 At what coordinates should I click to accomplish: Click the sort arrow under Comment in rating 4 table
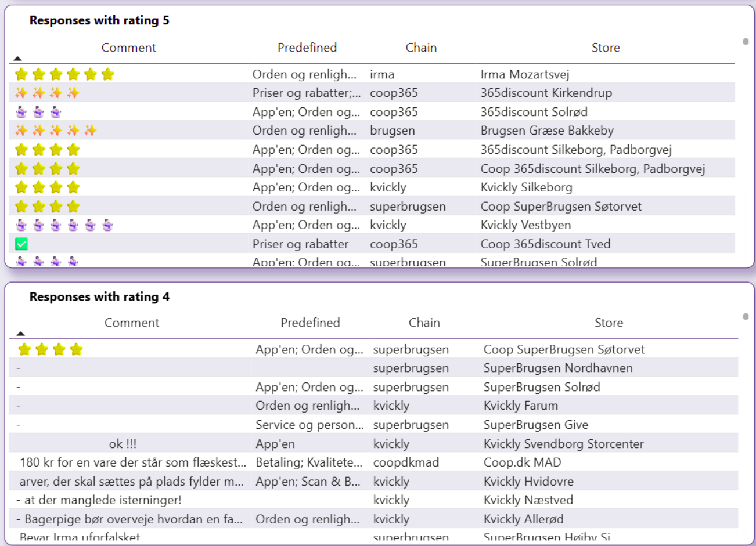21,334
